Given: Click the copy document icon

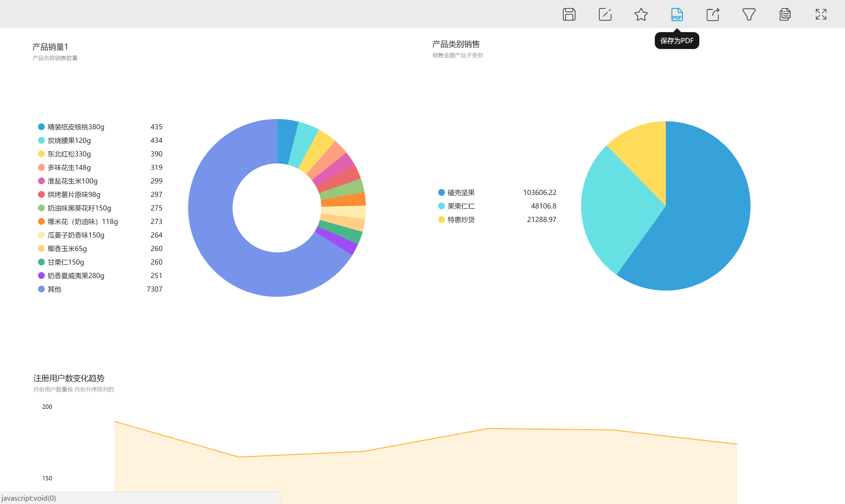Looking at the screenshot, I should pyautogui.click(x=785, y=14).
